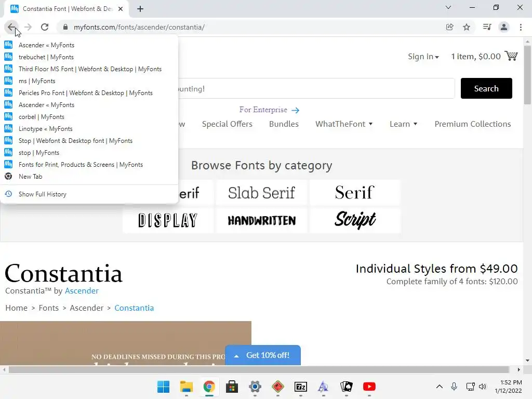Open the shopping cart icon

pyautogui.click(x=511, y=56)
